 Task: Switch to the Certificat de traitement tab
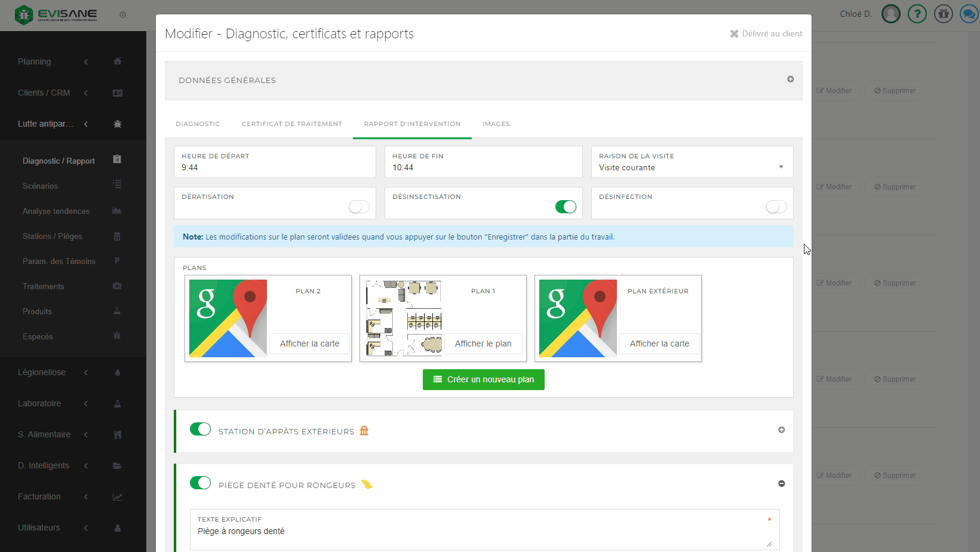[x=291, y=124]
